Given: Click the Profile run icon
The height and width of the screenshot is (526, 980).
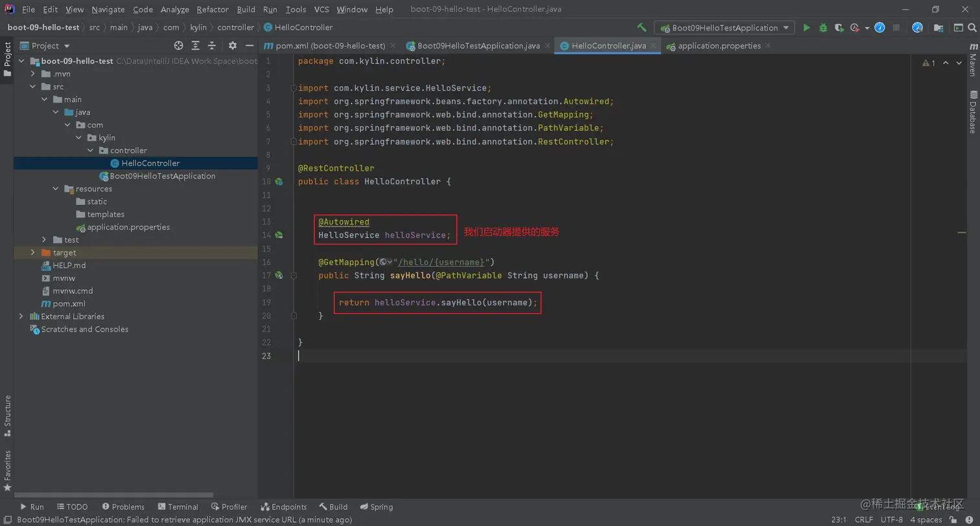Looking at the screenshot, I should pyautogui.click(x=855, y=27).
